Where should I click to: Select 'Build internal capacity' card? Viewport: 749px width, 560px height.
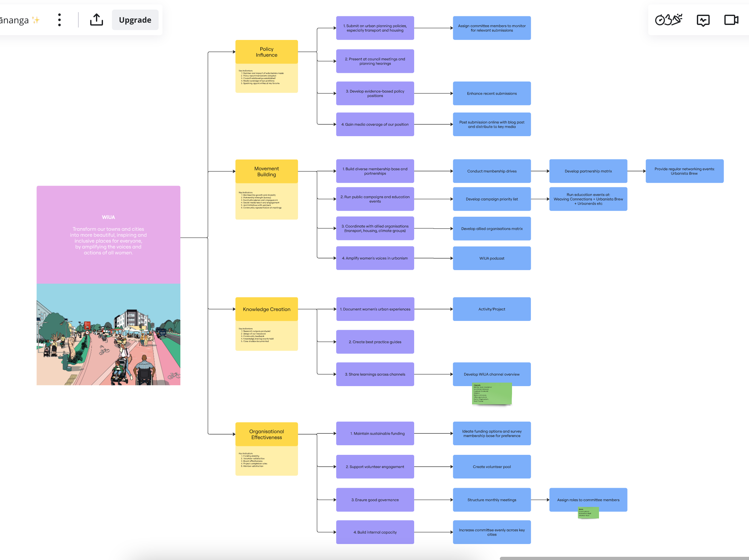pyautogui.click(x=375, y=532)
